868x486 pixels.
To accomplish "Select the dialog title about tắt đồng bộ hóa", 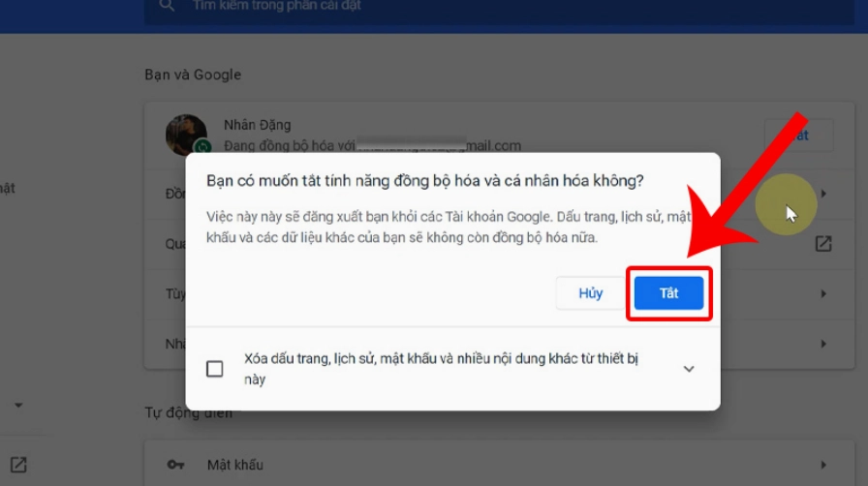I will click(x=424, y=181).
